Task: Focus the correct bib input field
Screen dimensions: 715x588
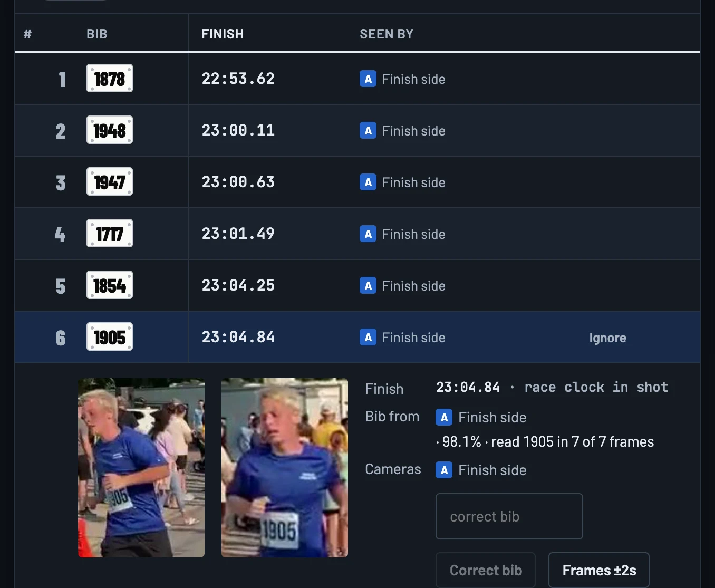Action: tap(509, 516)
